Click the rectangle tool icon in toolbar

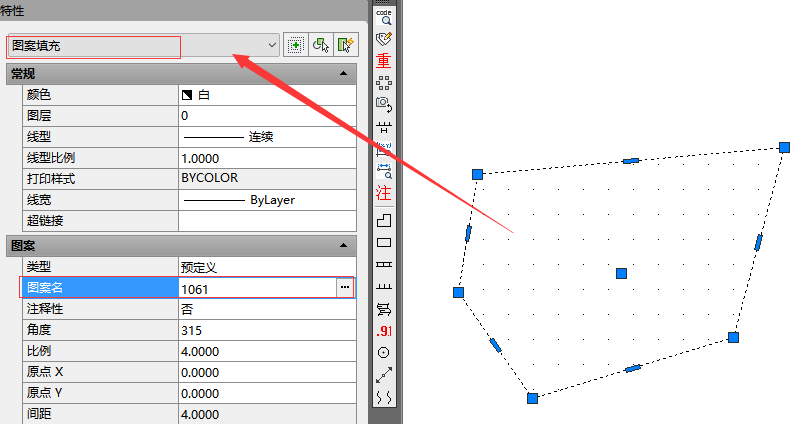coord(383,242)
